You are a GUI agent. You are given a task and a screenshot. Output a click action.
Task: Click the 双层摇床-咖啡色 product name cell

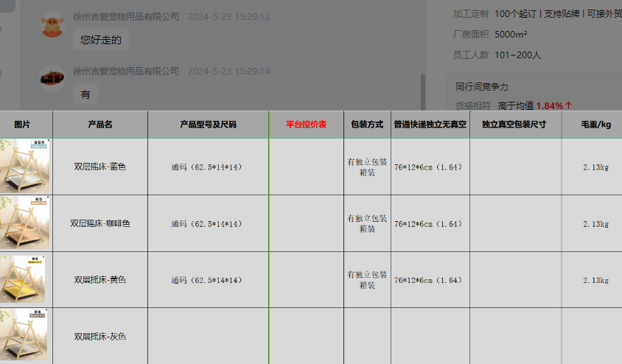[100, 223]
